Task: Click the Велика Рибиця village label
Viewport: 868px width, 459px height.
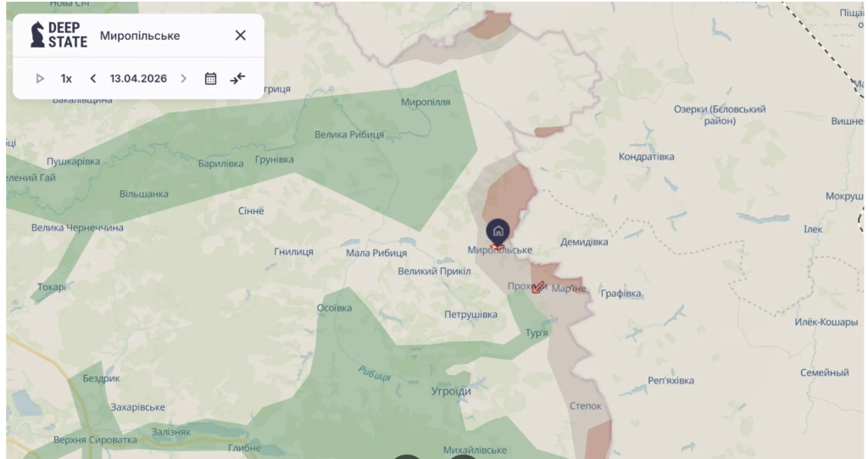Action: point(349,135)
